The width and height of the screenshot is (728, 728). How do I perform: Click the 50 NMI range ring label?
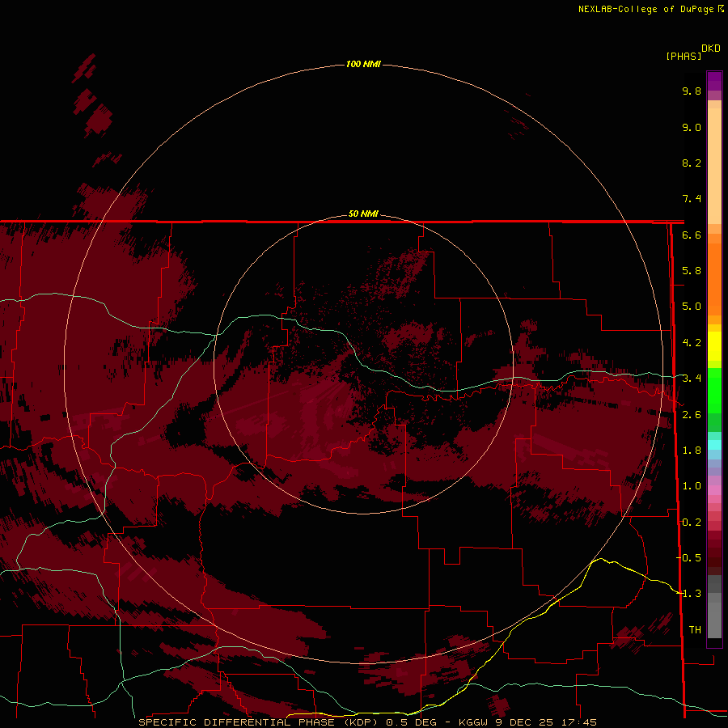[363, 214]
